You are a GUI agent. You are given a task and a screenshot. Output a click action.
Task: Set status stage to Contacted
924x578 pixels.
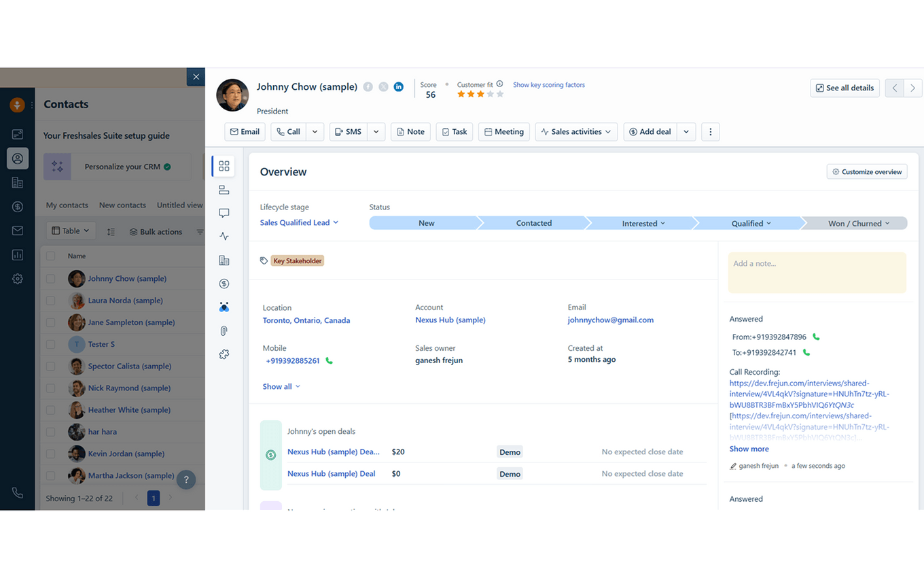(x=534, y=223)
